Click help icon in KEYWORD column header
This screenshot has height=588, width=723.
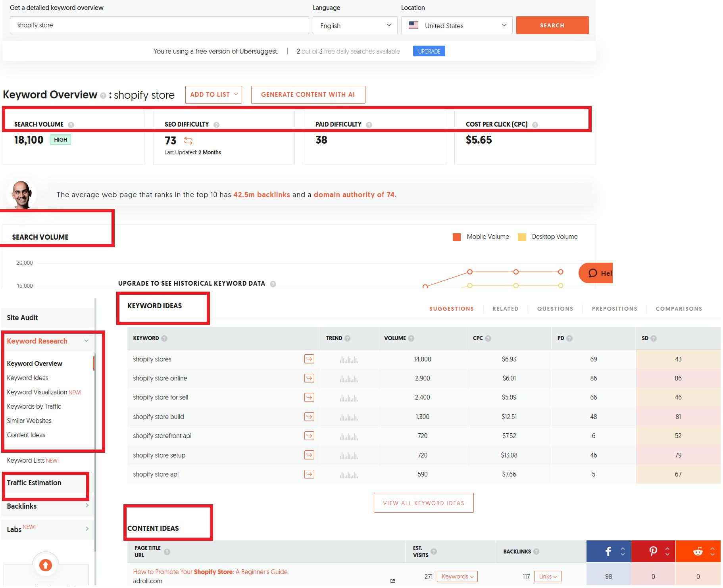coord(164,338)
